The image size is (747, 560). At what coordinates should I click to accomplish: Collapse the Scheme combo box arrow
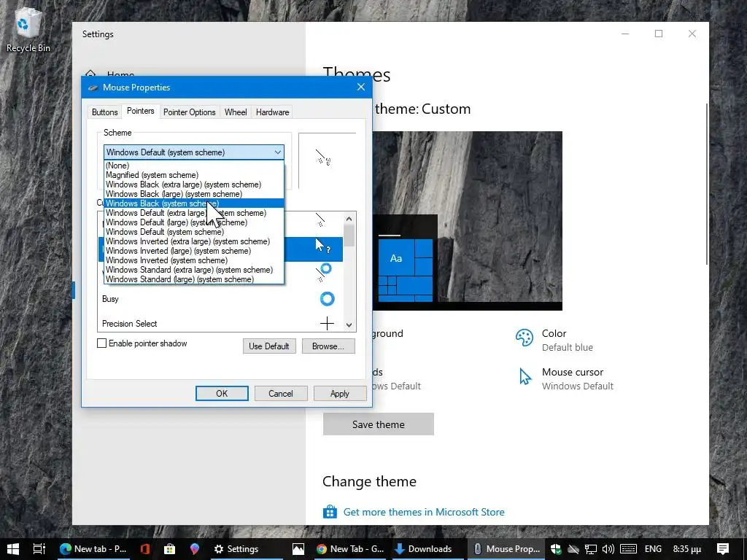click(278, 152)
